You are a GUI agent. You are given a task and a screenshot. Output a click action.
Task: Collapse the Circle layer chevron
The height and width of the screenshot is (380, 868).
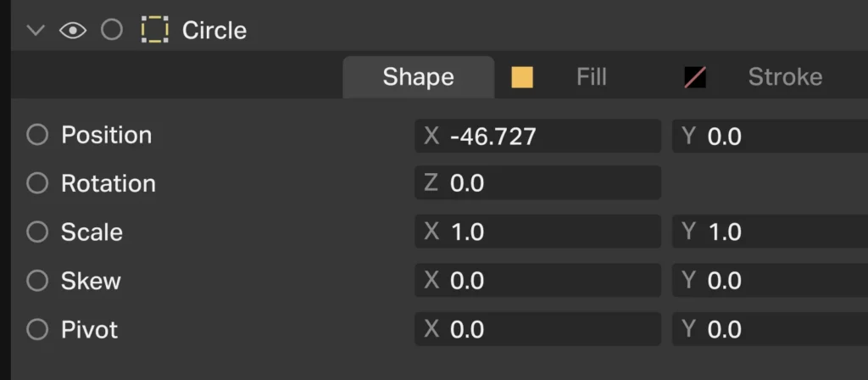tap(35, 31)
